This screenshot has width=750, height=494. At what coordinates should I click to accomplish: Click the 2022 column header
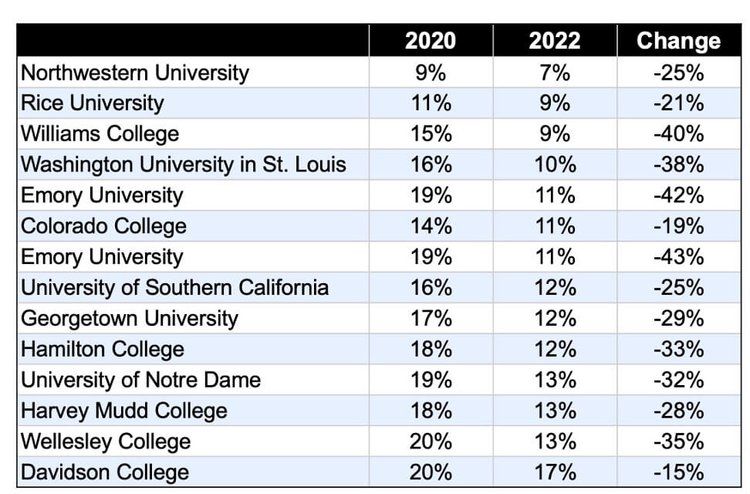[x=555, y=41]
